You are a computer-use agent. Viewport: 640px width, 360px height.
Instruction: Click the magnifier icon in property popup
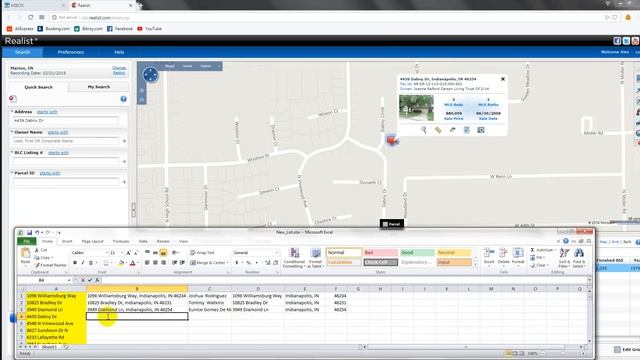tap(424, 130)
